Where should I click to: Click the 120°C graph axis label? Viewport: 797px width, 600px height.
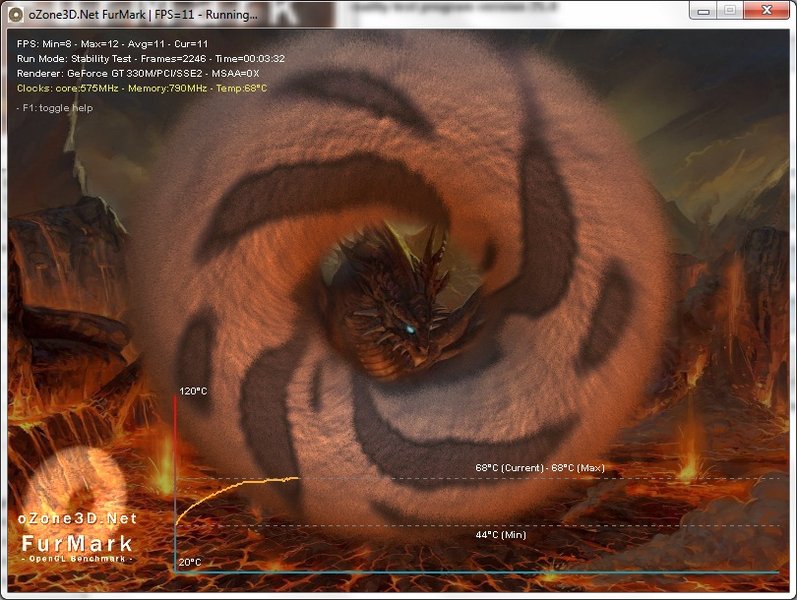(x=193, y=391)
